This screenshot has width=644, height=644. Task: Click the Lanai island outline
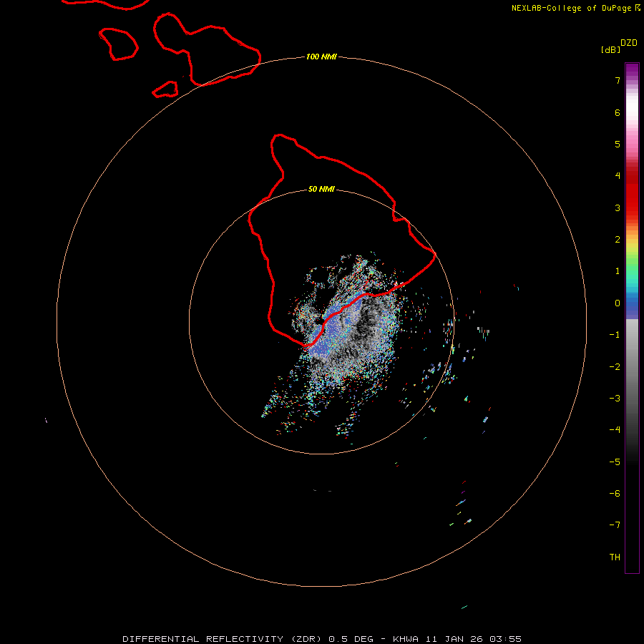click(118, 44)
